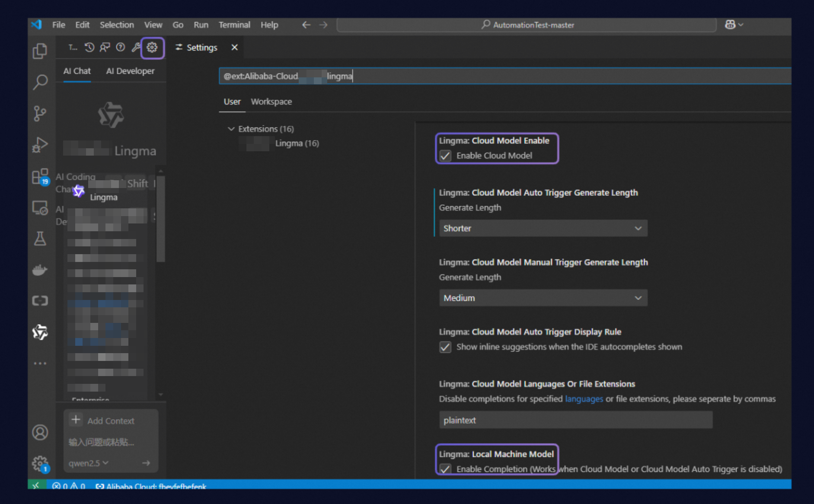Image resolution: width=814 pixels, height=504 pixels.
Task: Toggle Local Machine Model Enable Completion checkbox
Action: coord(445,469)
